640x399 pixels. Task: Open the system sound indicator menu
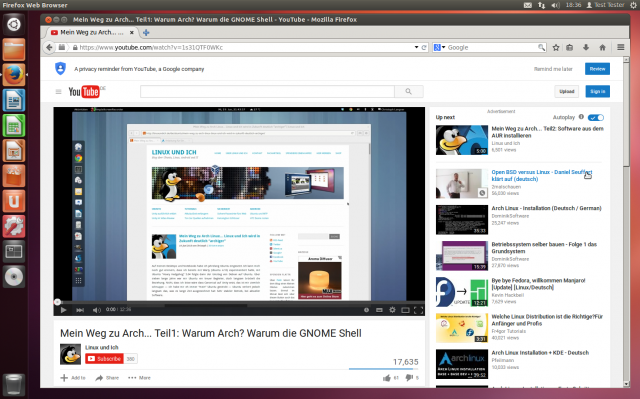(555, 5)
